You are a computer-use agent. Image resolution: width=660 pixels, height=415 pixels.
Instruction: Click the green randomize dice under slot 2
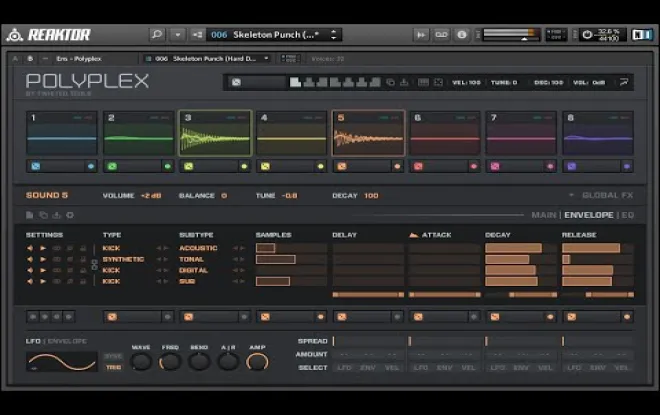pyautogui.click(x=112, y=166)
